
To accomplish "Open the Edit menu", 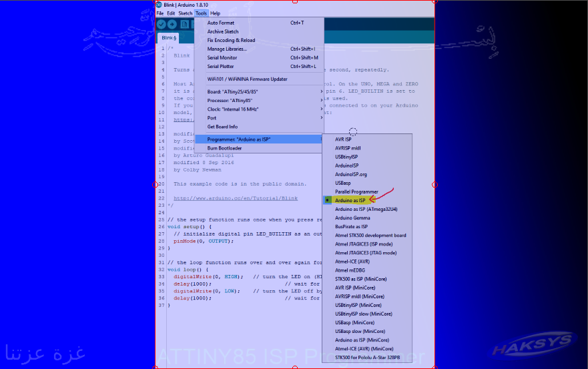I will 171,13.
